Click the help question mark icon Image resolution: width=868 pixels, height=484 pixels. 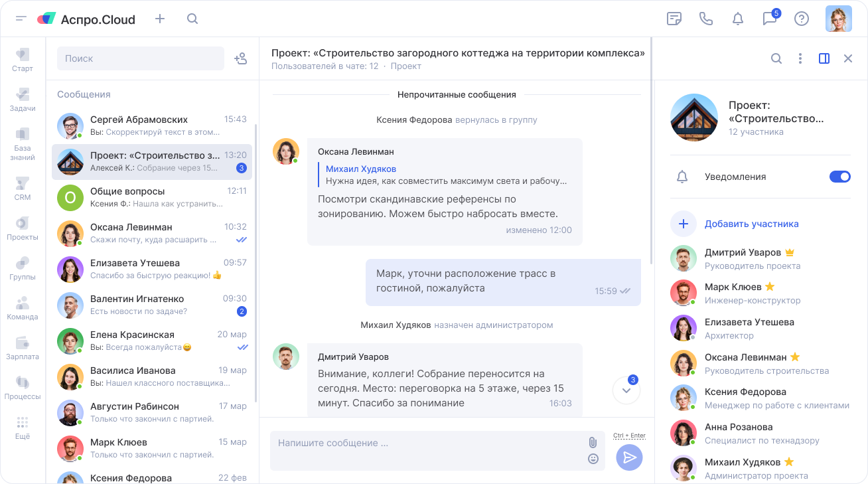(x=802, y=19)
